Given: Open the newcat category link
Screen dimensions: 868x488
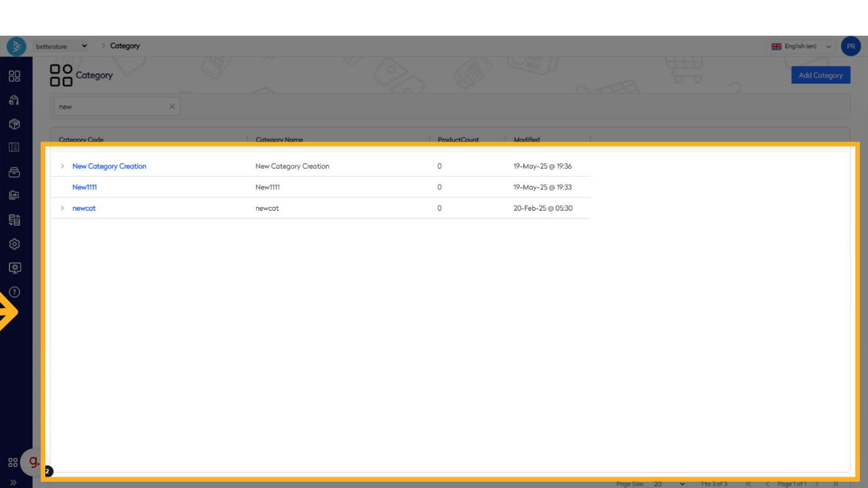Looking at the screenshot, I should [84, 208].
